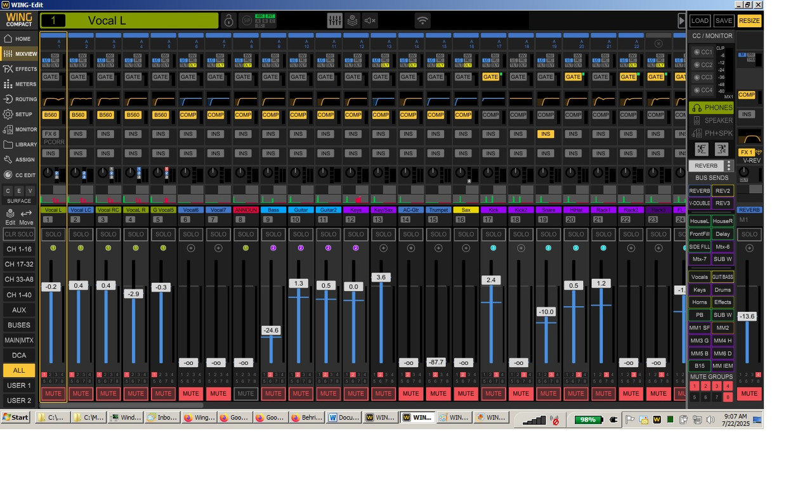This screenshot has width=812, height=504.
Task: Open the CC EDIT page
Action: 18,175
